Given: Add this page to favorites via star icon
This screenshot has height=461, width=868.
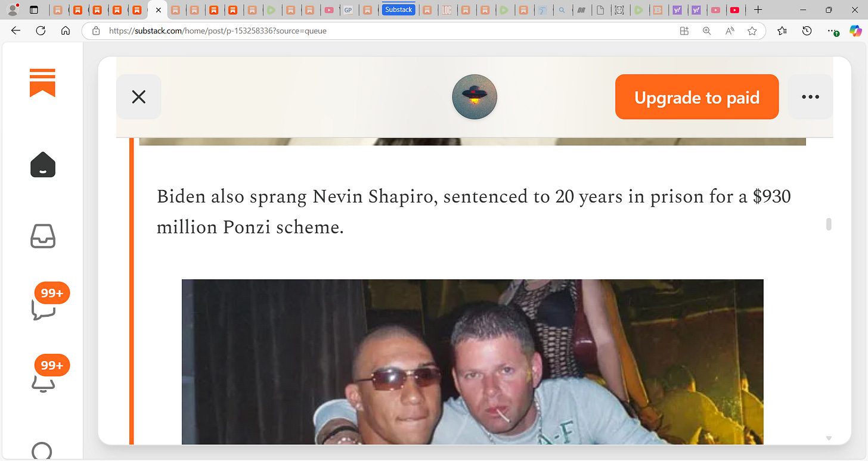Looking at the screenshot, I should [752, 31].
